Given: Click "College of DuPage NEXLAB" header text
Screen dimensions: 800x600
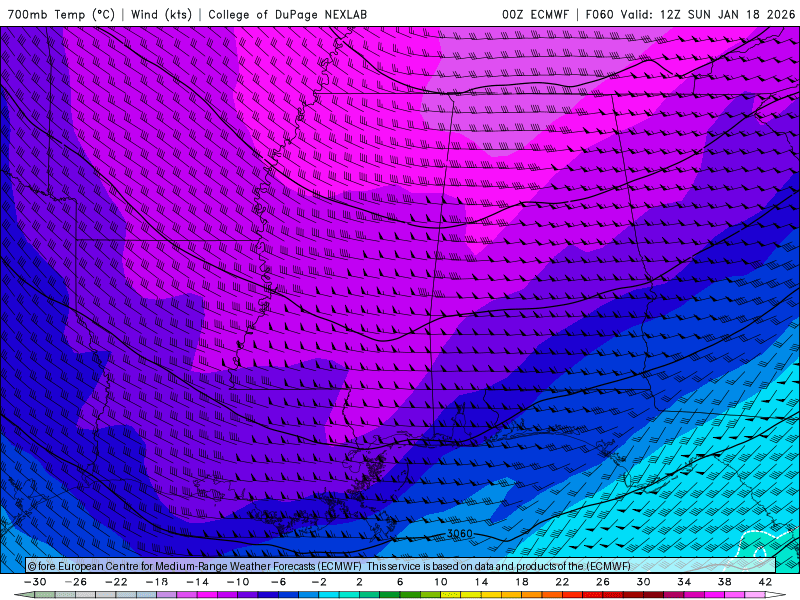Looking at the screenshot, I should click(287, 14).
